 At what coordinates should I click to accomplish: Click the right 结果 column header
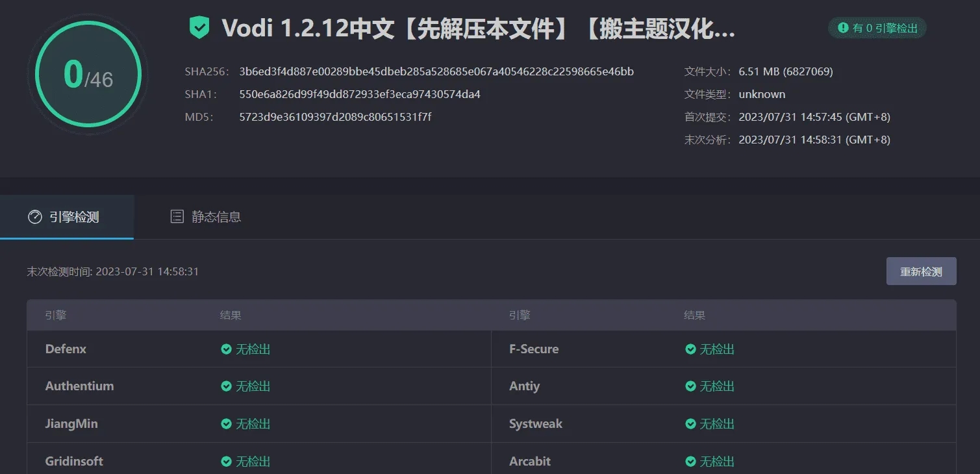[x=694, y=315]
